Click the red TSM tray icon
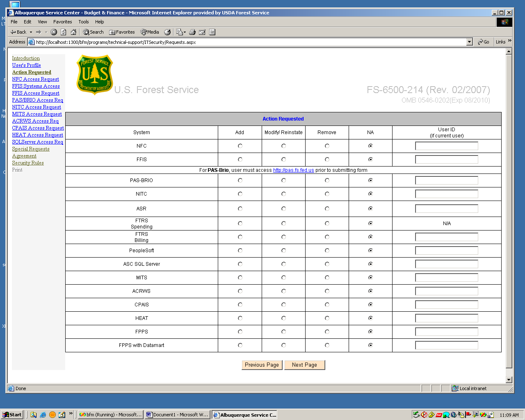This screenshot has width=525, height=420. coord(438,415)
